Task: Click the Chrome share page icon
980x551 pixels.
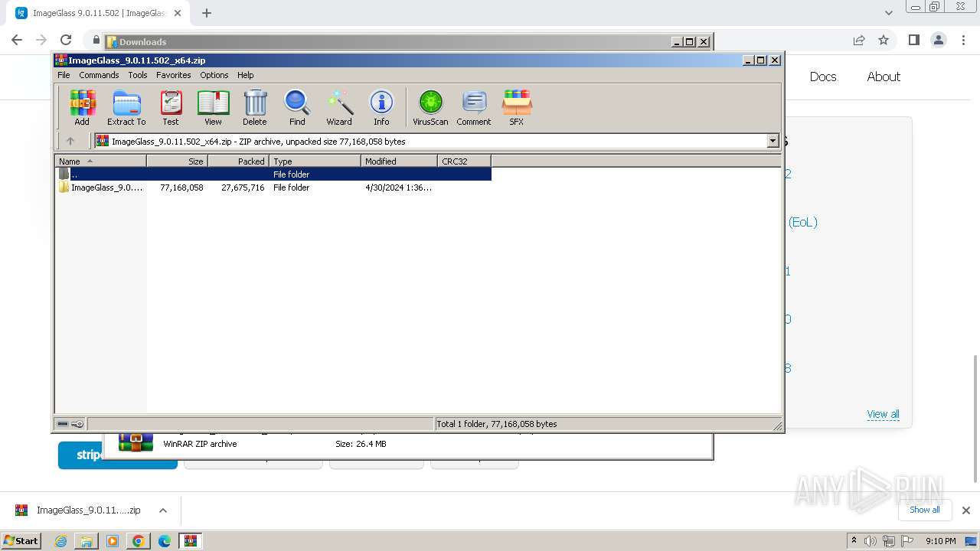Action: [859, 40]
